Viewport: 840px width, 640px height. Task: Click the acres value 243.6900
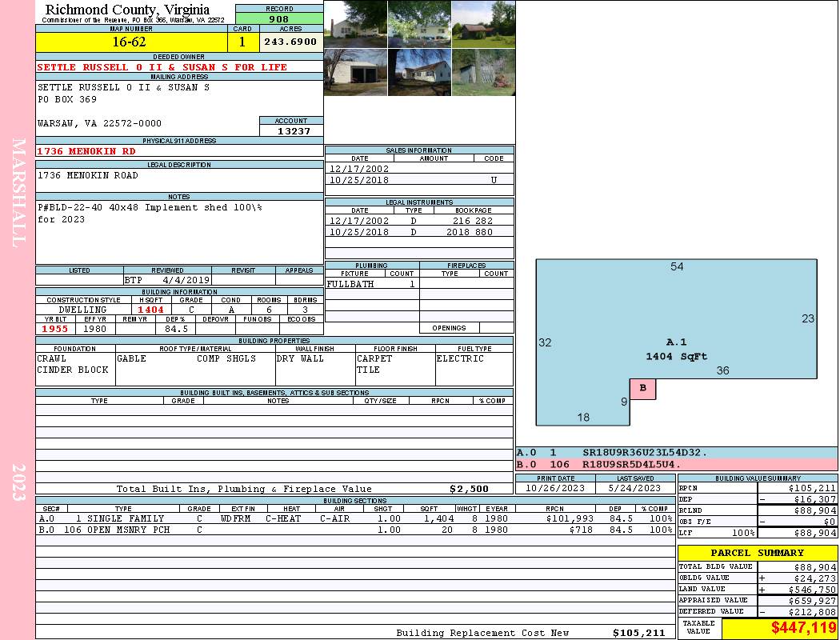tap(290, 42)
